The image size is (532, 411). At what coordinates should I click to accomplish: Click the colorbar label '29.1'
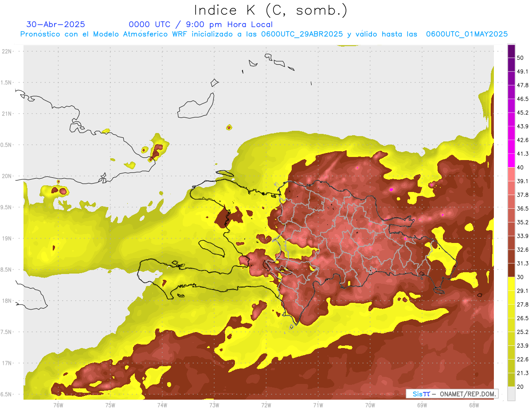(x=523, y=291)
